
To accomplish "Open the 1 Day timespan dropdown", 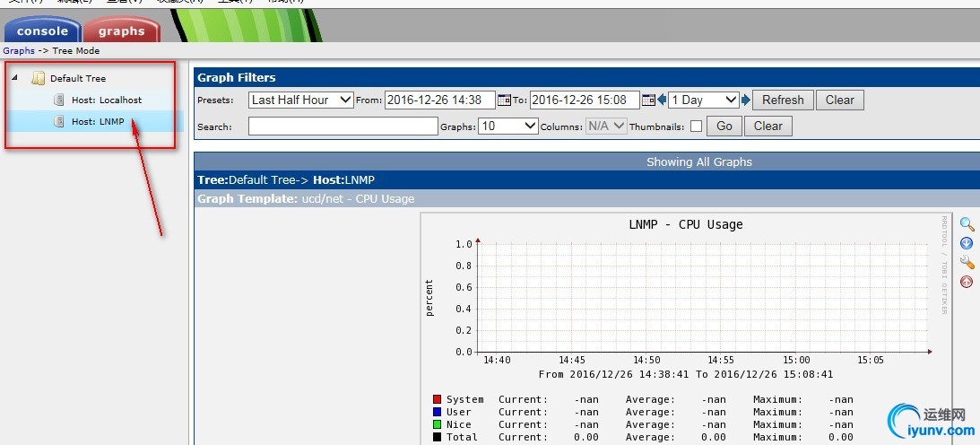I will click(704, 100).
